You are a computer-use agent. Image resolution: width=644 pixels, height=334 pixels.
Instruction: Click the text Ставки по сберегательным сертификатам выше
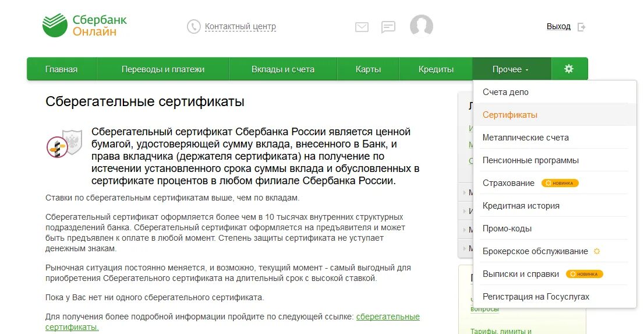coord(172,198)
